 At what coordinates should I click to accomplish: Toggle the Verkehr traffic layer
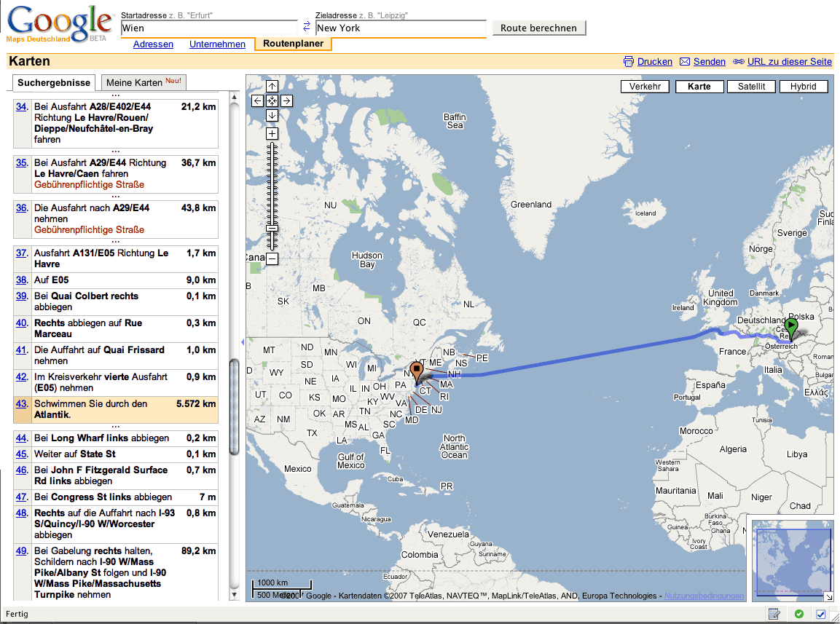[645, 87]
